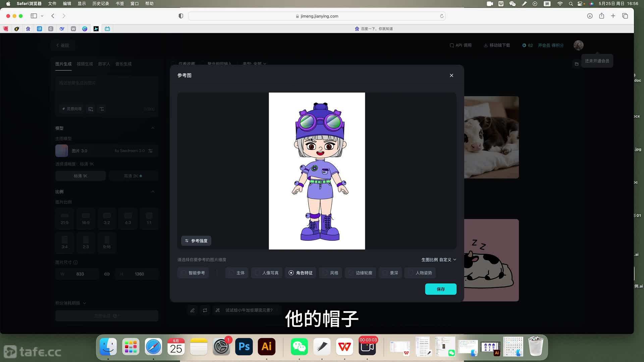The height and width of the screenshot is (362, 644).
Task: Open the 图片 3.0 model selector
Action: pyautogui.click(x=107, y=151)
